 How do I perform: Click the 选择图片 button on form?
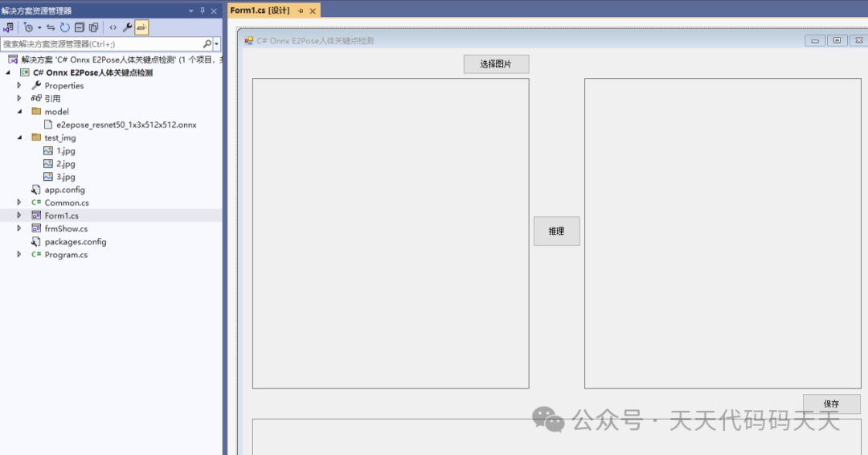[496, 64]
